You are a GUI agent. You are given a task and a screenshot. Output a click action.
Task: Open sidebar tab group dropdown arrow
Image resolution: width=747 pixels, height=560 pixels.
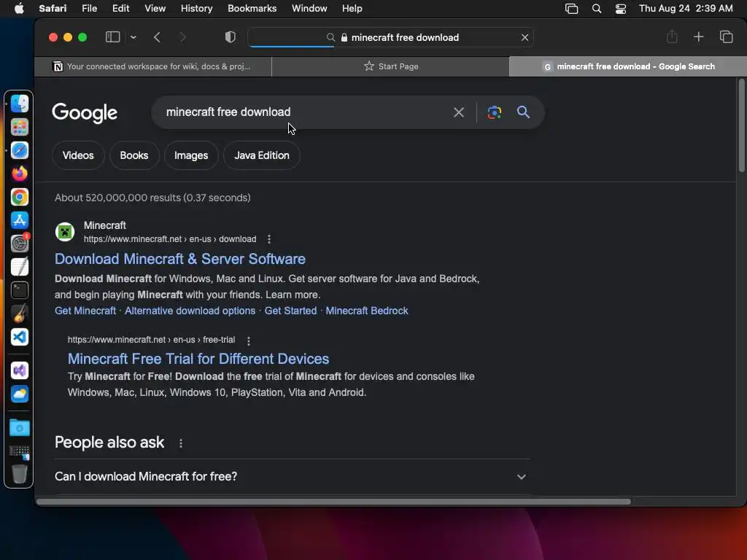pos(133,37)
